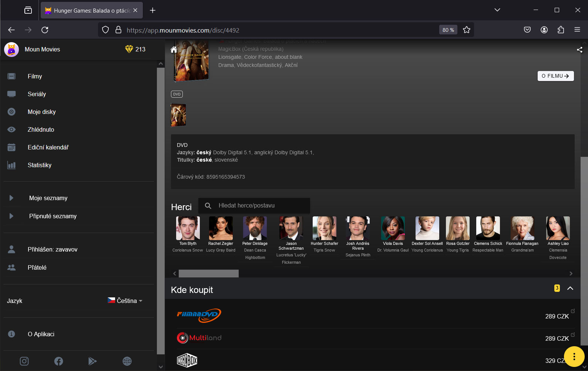Click the share icon at top right
The image size is (588, 371).
[x=579, y=50]
